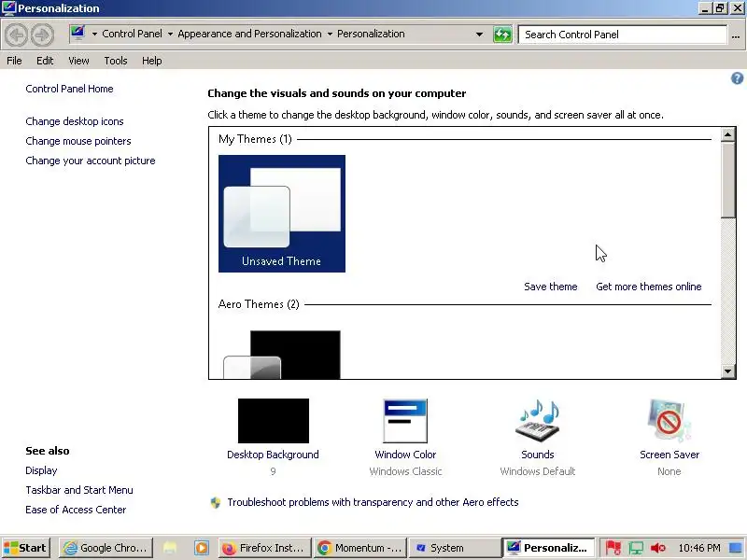Click the Window Color text label
The width and height of the screenshot is (747, 560).
(405, 455)
